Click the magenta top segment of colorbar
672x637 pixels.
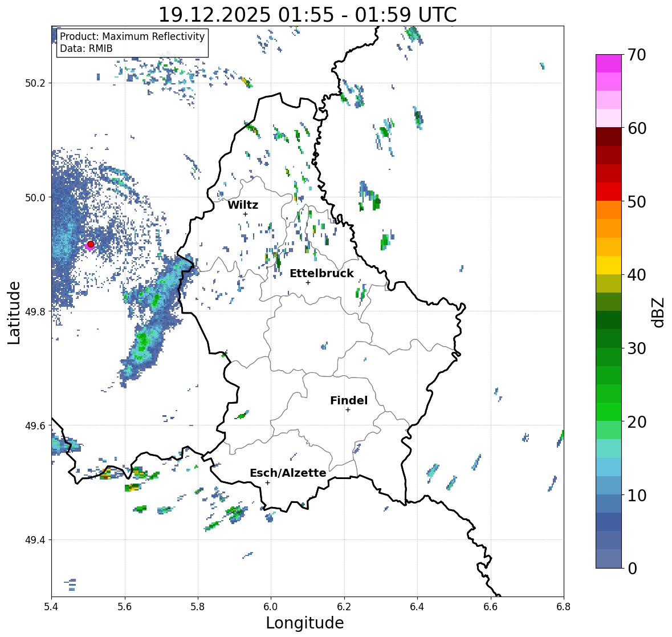pos(609,63)
